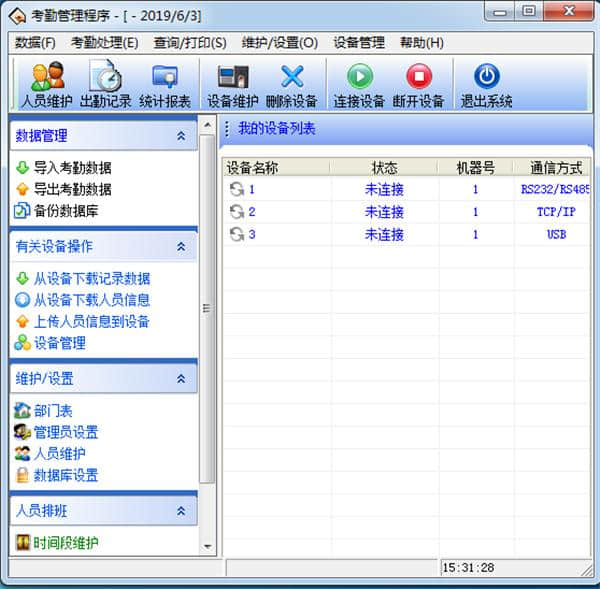Collapse the 有关设备操作 section
The image size is (600, 589).
pyautogui.click(x=181, y=246)
